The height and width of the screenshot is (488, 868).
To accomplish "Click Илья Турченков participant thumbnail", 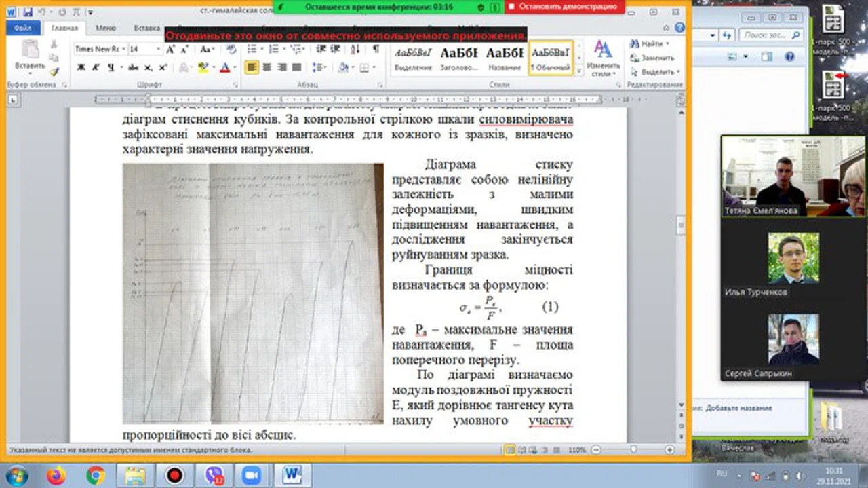I will point(793,258).
